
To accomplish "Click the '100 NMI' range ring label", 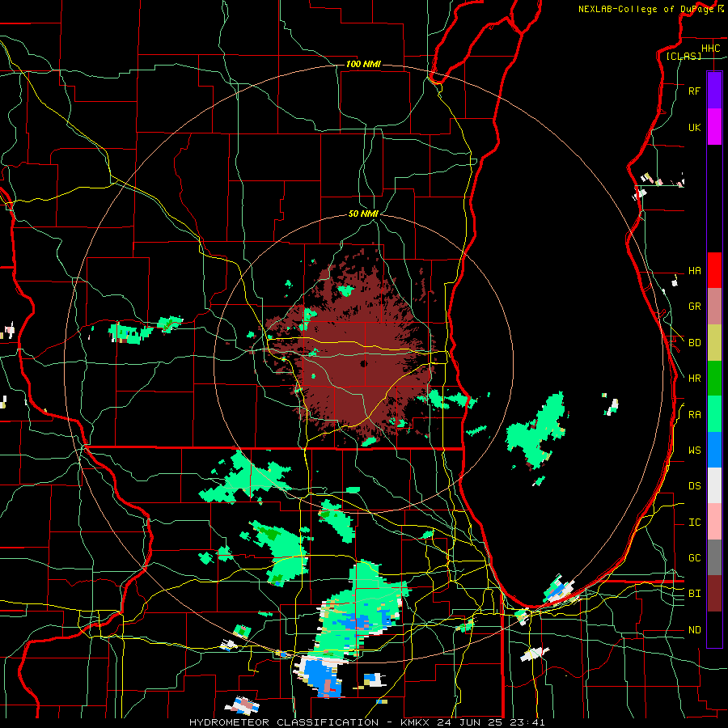I will pyautogui.click(x=363, y=64).
